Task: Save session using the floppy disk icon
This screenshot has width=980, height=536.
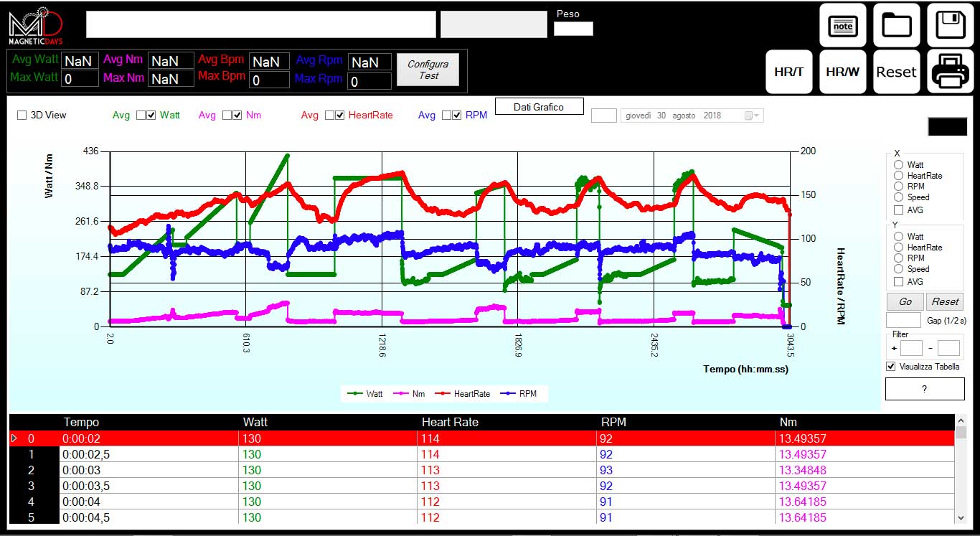Action: tap(951, 26)
